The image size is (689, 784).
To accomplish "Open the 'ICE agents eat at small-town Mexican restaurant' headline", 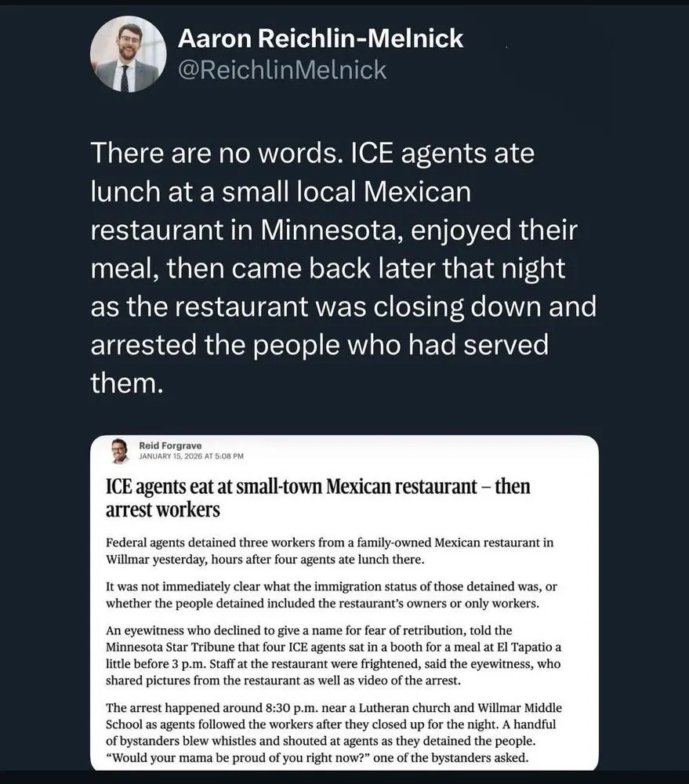I will (x=317, y=487).
